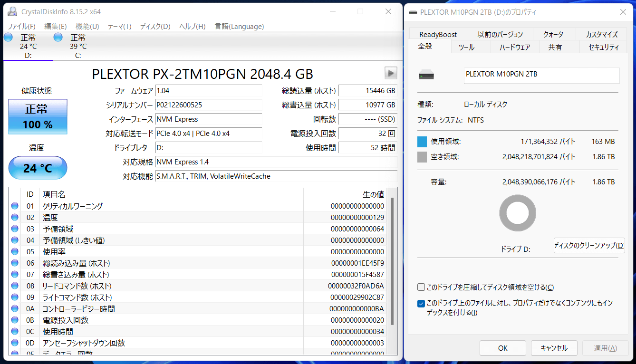Click the キャンセル button

click(x=554, y=348)
